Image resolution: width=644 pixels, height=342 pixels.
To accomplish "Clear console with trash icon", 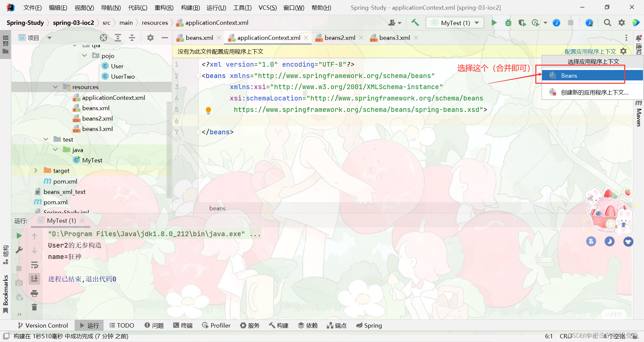I will click(34, 307).
